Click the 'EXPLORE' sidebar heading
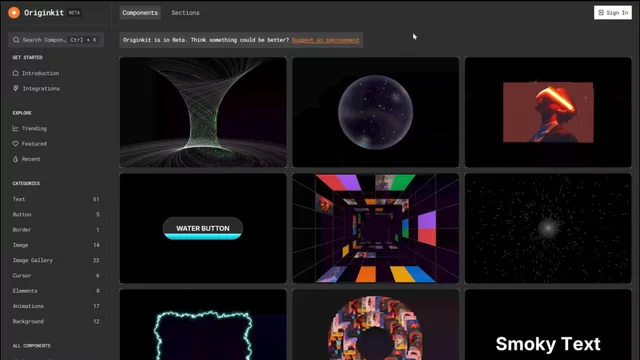Screen dimensions: 640x360 click(x=22, y=113)
